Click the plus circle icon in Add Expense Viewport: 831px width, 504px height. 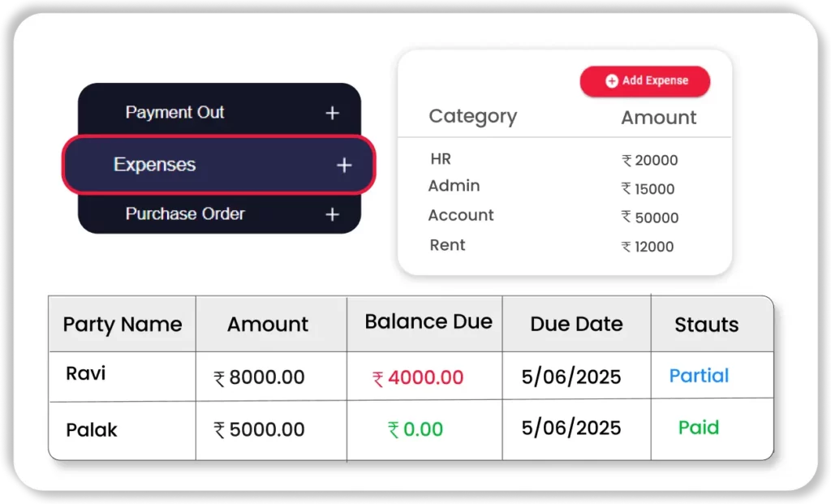tap(612, 81)
